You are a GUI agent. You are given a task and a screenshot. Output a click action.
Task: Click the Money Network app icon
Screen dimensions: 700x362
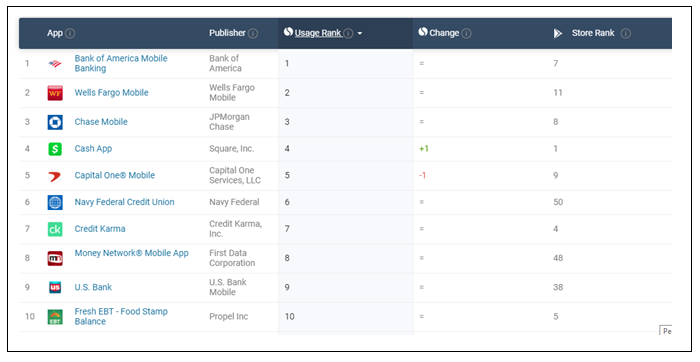(x=55, y=258)
